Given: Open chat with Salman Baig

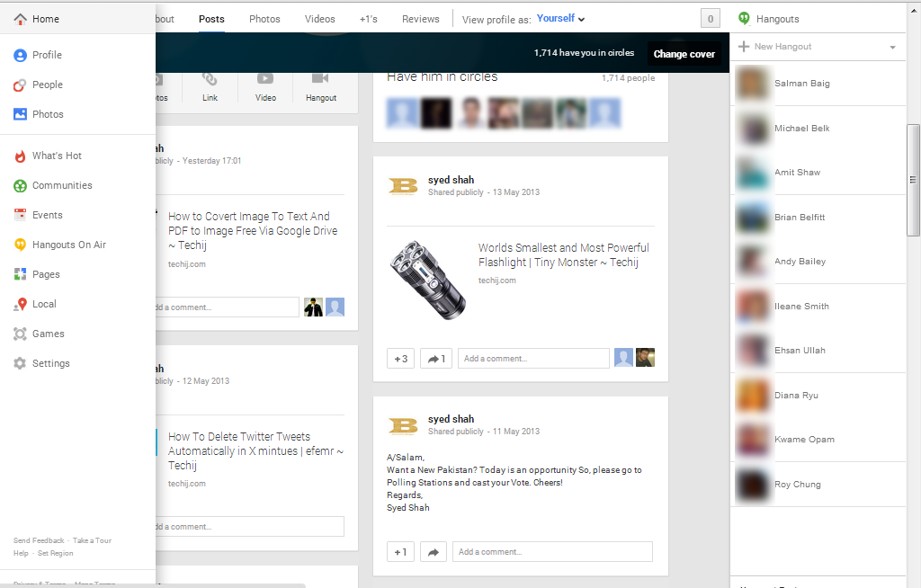Looking at the screenshot, I should tap(818, 84).
